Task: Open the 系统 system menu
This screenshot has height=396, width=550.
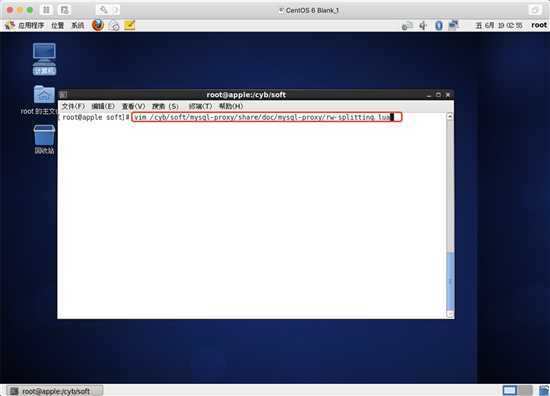Action: coord(78,25)
